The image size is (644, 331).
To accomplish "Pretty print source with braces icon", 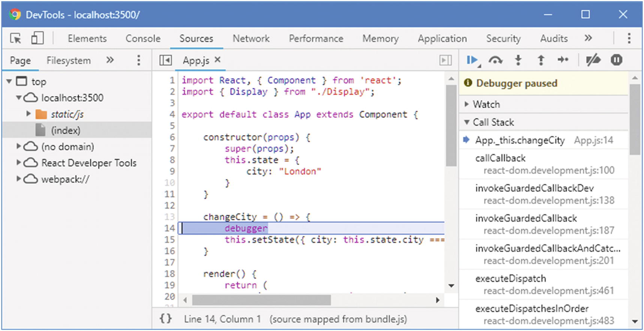I will coord(165,319).
